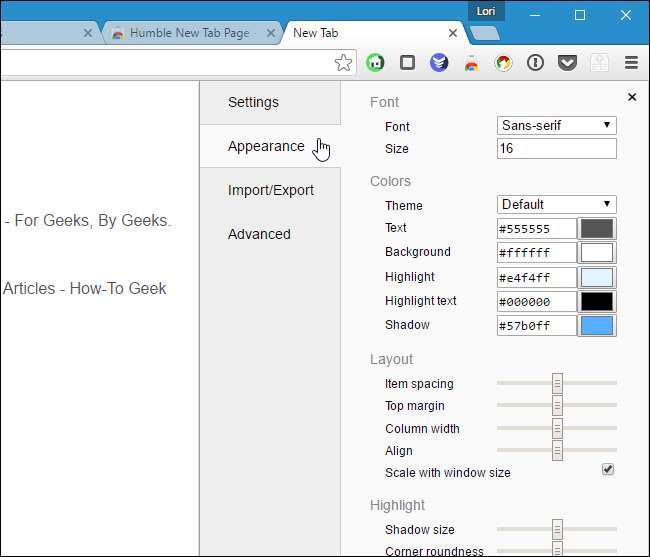Click the Lori profile button
Viewport: 650px width, 557px height.
coord(486,11)
